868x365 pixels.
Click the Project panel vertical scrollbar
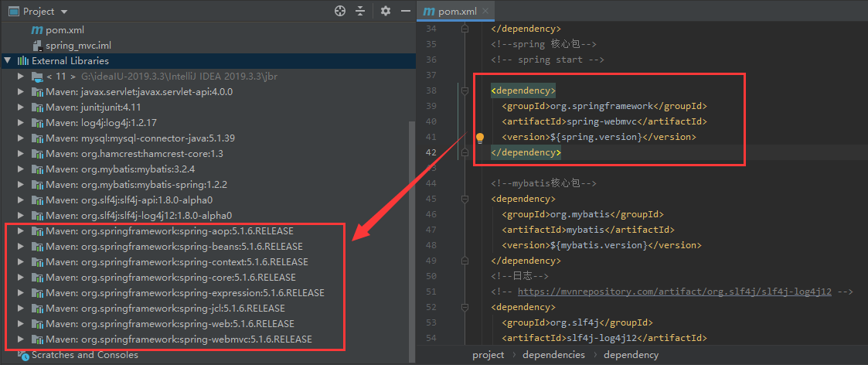(411, 241)
